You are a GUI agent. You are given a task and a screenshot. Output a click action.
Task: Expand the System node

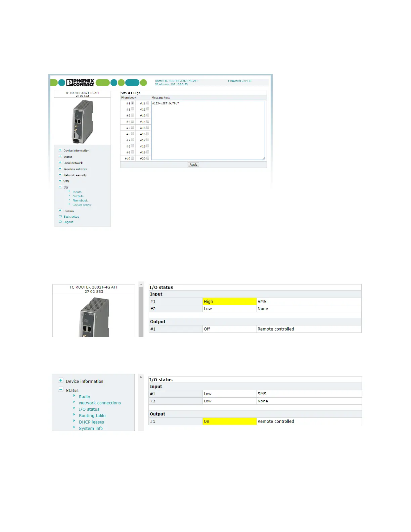60,211
